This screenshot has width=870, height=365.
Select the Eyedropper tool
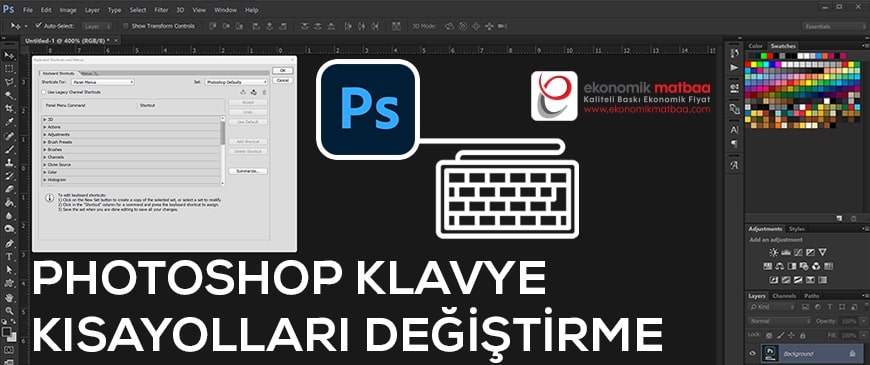[x=9, y=123]
